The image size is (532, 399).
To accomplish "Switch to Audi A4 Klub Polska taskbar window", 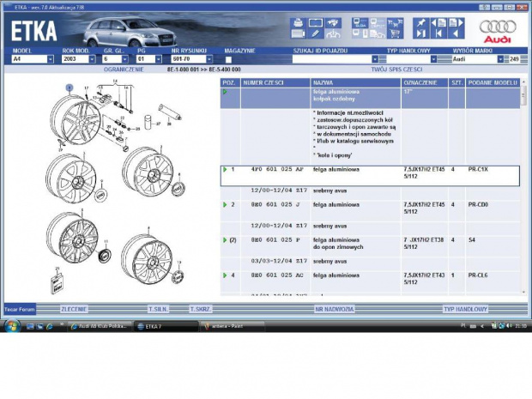I will (99, 326).
